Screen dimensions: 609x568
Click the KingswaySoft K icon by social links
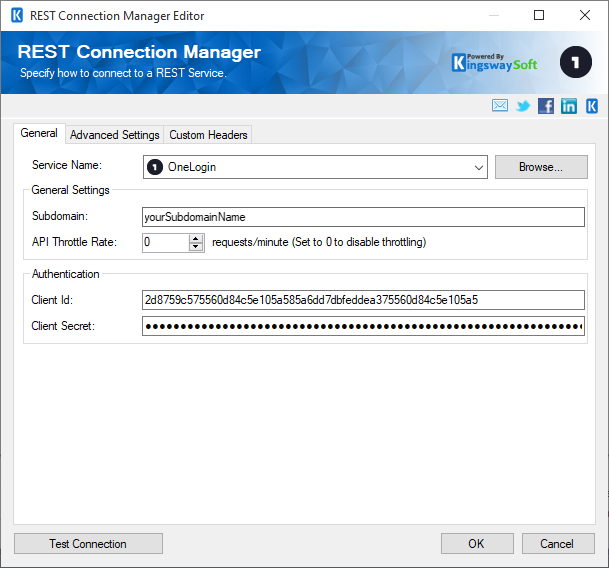click(x=592, y=106)
